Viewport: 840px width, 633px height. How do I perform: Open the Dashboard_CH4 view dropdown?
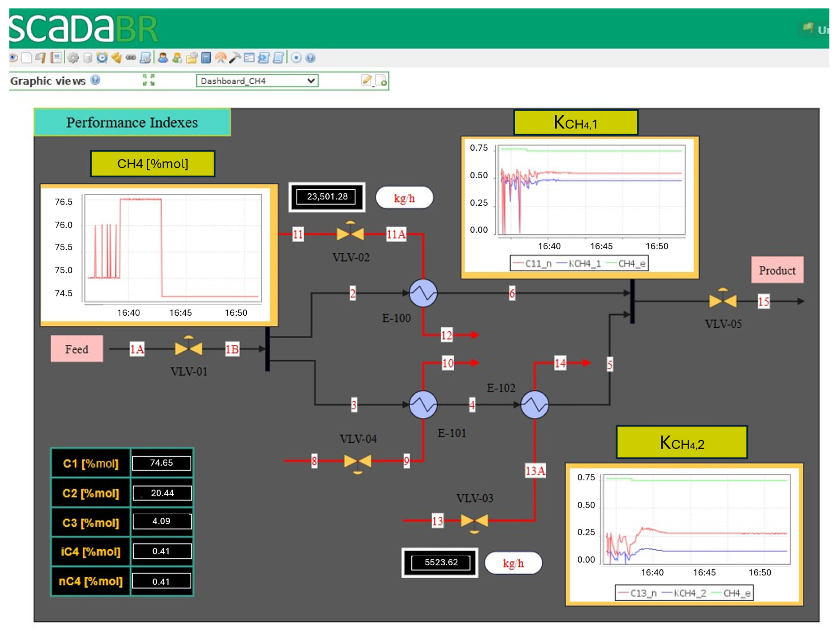click(x=257, y=81)
